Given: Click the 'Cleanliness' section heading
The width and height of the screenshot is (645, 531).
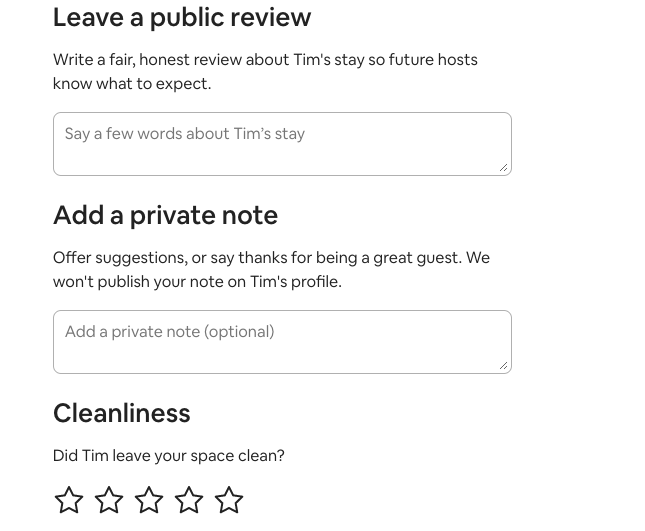Looking at the screenshot, I should click(x=121, y=413).
